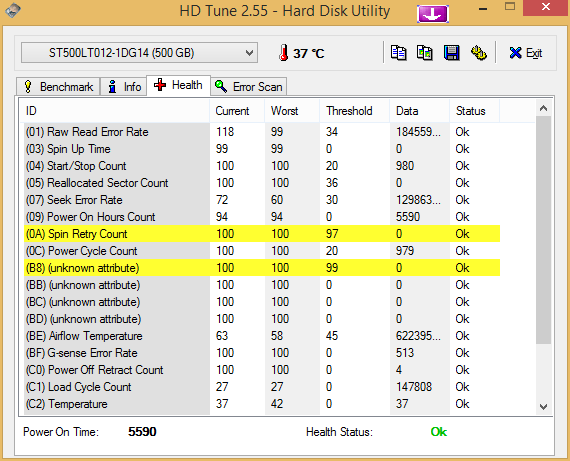Click data value '147808' for Load Cycle Count
The image size is (570, 461).
(414, 387)
